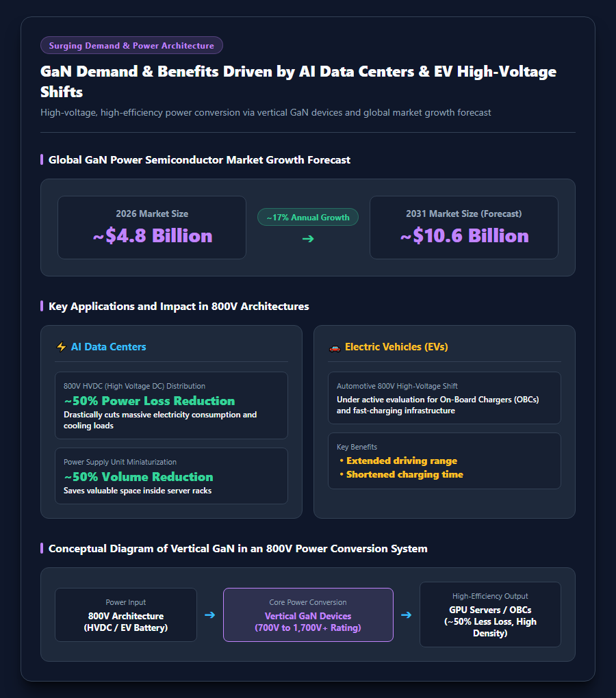616x698 pixels.
Task: Select 'Vertical GaN Devices (700V to 1,700V+ Rating)' text
Action: point(308,622)
